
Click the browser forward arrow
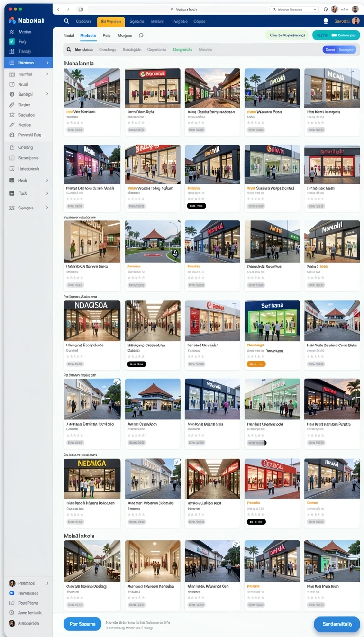tap(68, 9)
